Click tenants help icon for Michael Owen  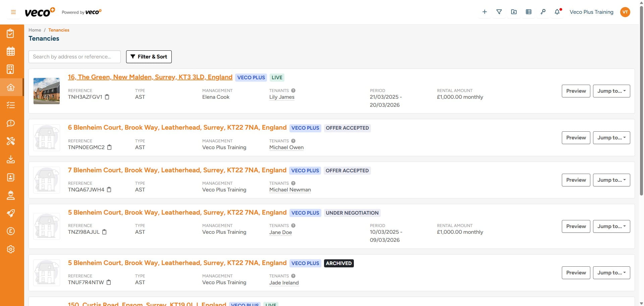click(293, 141)
